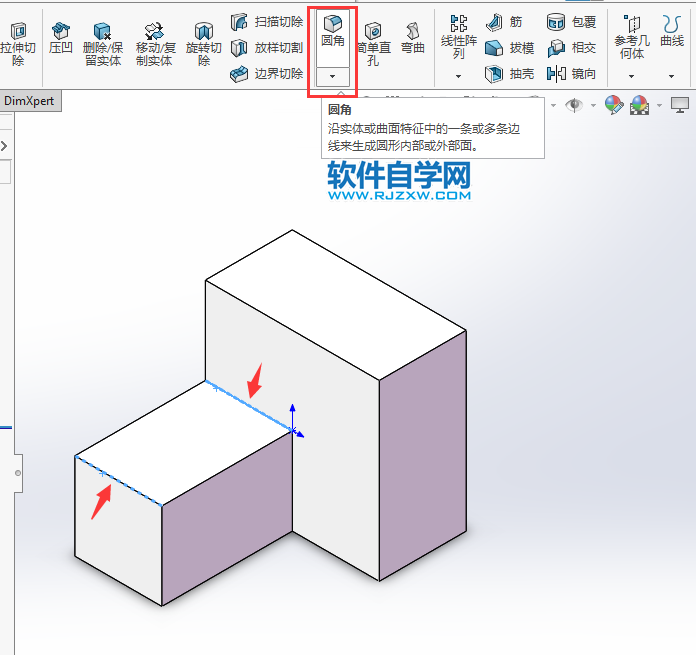Expand the 曲线 curves dropdown arrow
This screenshot has width=696, height=655.
[672, 76]
